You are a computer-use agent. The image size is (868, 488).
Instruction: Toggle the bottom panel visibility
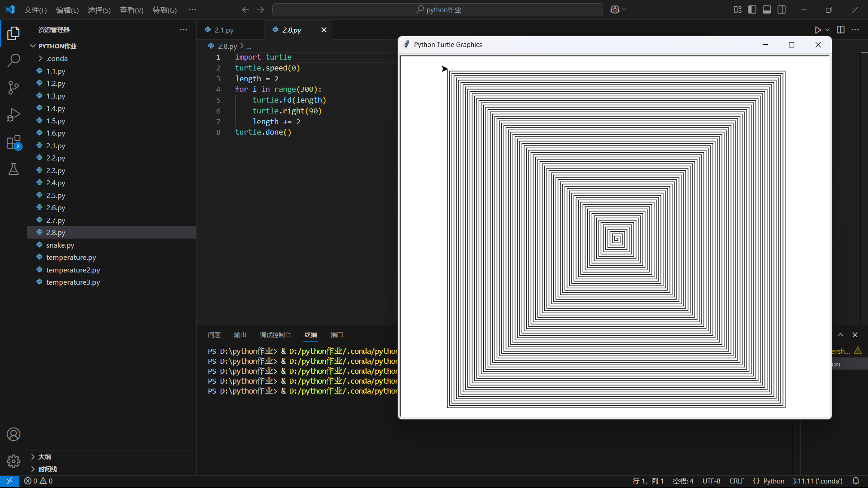pos(767,9)
